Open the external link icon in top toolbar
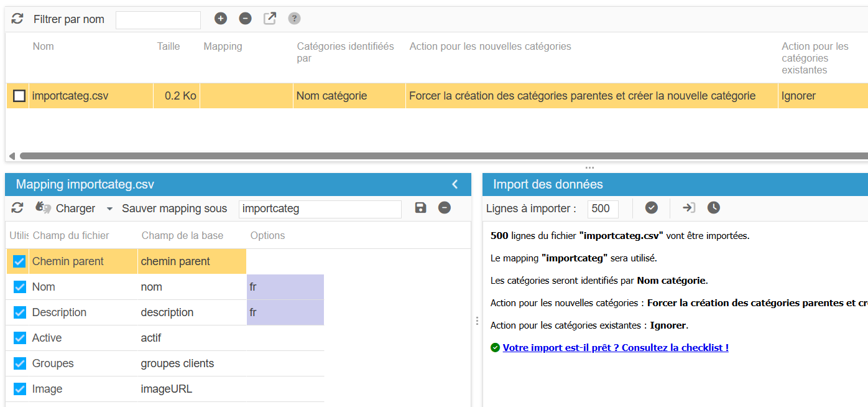The height and width of the screenshot is (407, 868). click(x=270, y=19)
